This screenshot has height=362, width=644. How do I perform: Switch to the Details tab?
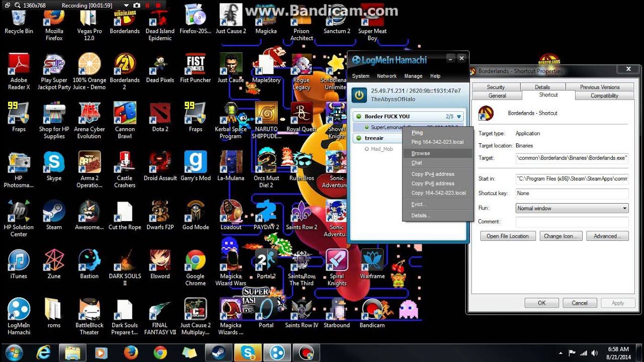[542, 87]
